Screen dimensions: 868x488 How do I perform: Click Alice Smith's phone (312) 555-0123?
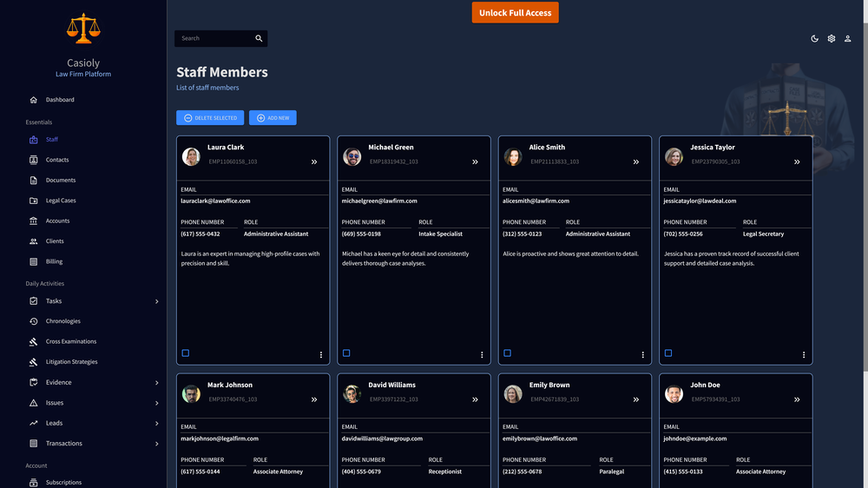[522, 234]
